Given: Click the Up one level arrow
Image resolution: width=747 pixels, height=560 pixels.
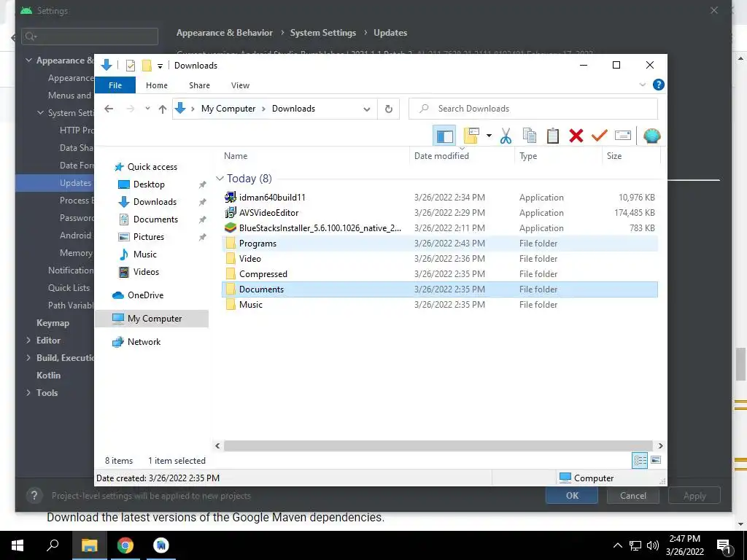Looking at the screenshot, I should (163, 109).
